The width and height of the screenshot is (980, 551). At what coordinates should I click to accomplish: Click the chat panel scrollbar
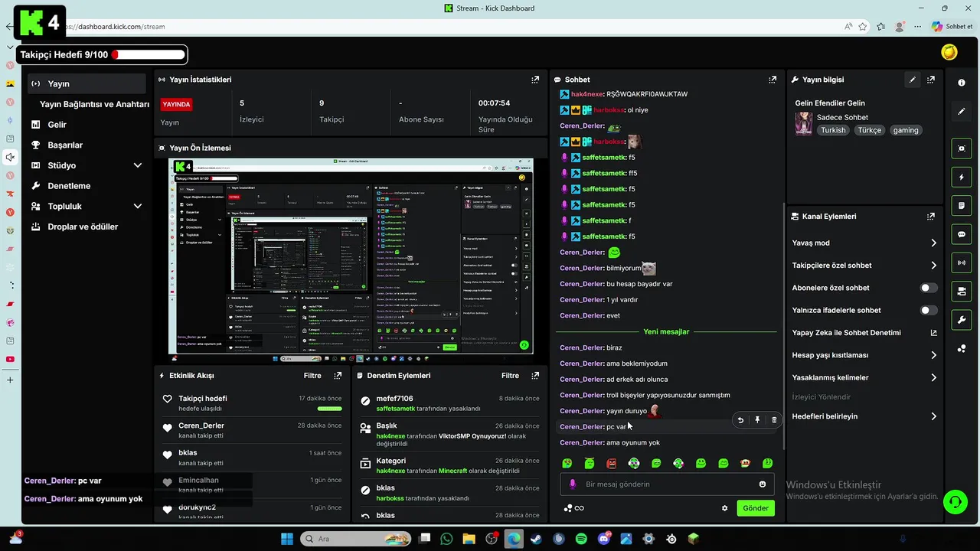tap(782, 325)
